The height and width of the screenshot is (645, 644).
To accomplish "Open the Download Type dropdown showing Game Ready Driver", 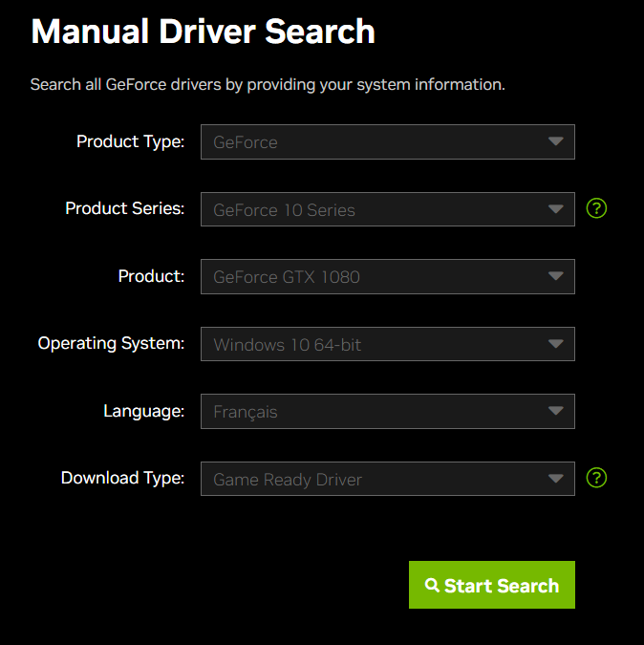I will tap(387, 479).
